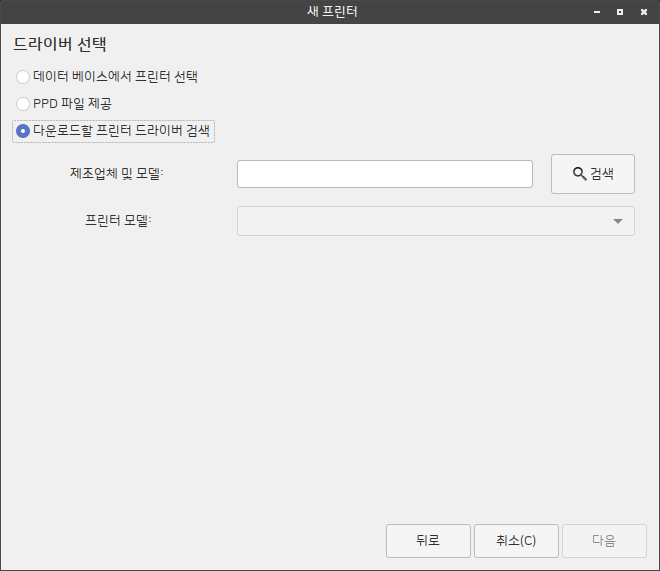660x571 pixels.
Task: Click the 다음 button to proceed
Action: [603, 541]
